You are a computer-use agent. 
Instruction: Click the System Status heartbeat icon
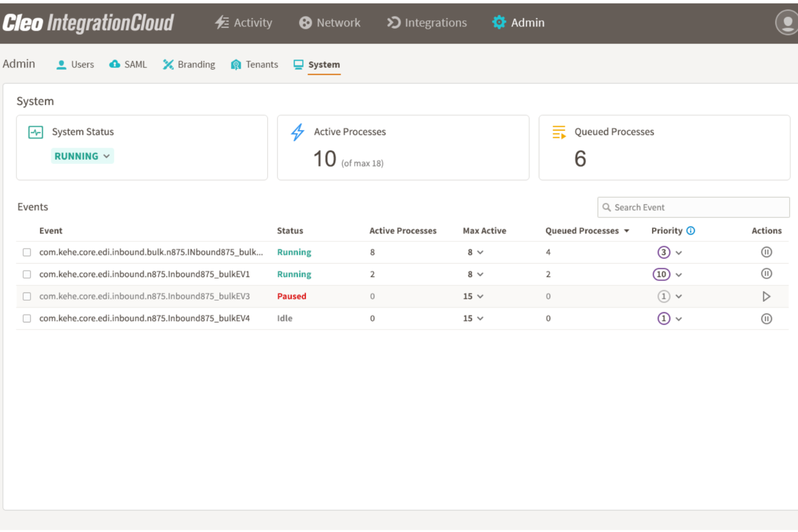(35, 132)
